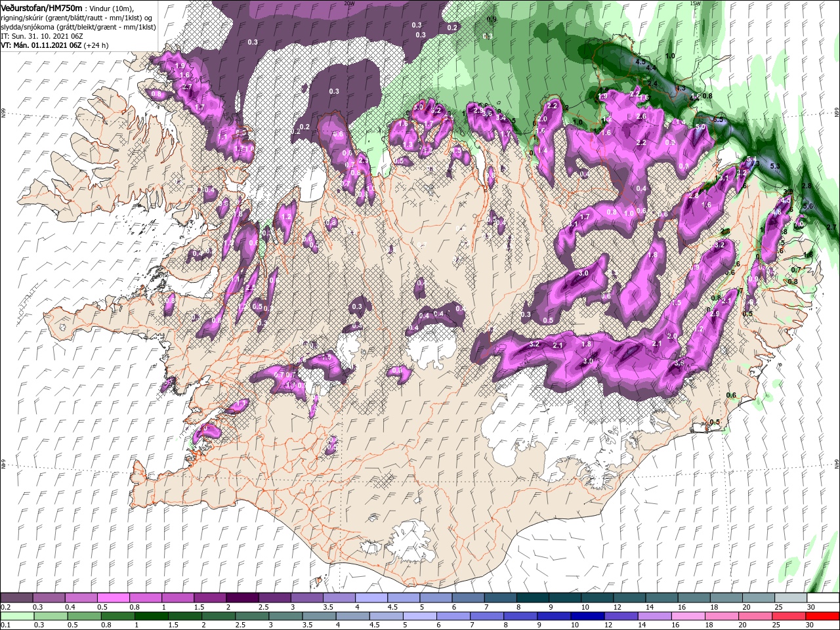
Task: Pick the lower scale green swatch starting at 0.8
Action: point(117,616)
